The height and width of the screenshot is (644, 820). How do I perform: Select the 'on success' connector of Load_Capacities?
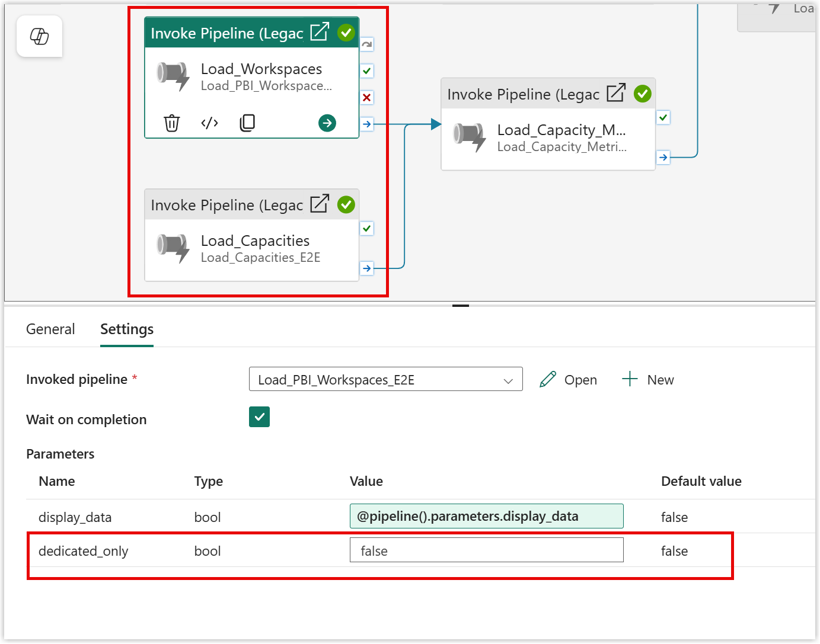click(x=367, y=229)
